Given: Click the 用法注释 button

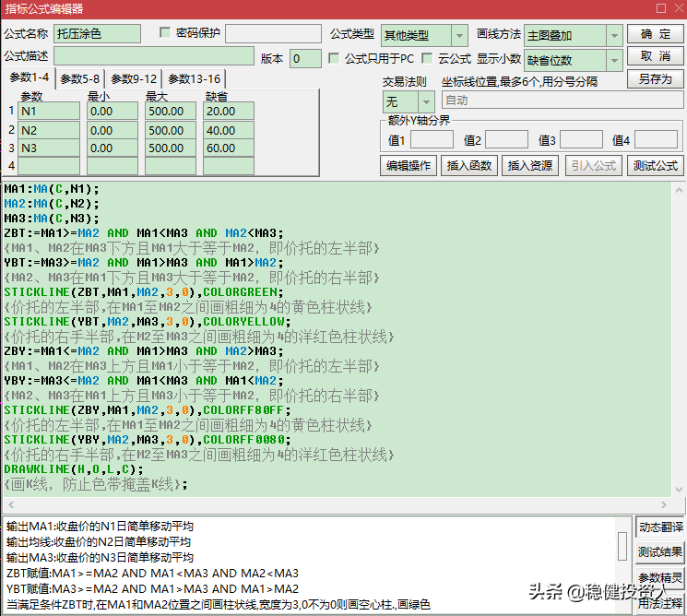Looking at the screenshot, I should coord(660,603).
